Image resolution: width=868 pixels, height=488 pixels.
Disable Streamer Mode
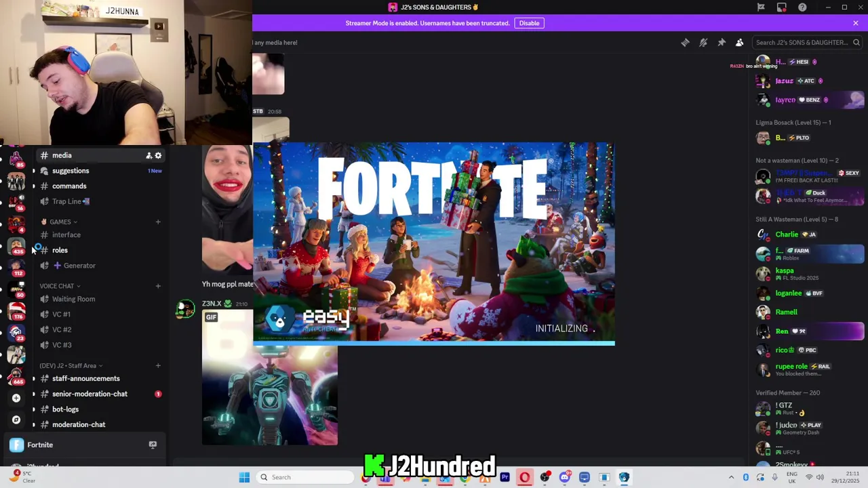[x=529, y=23]
